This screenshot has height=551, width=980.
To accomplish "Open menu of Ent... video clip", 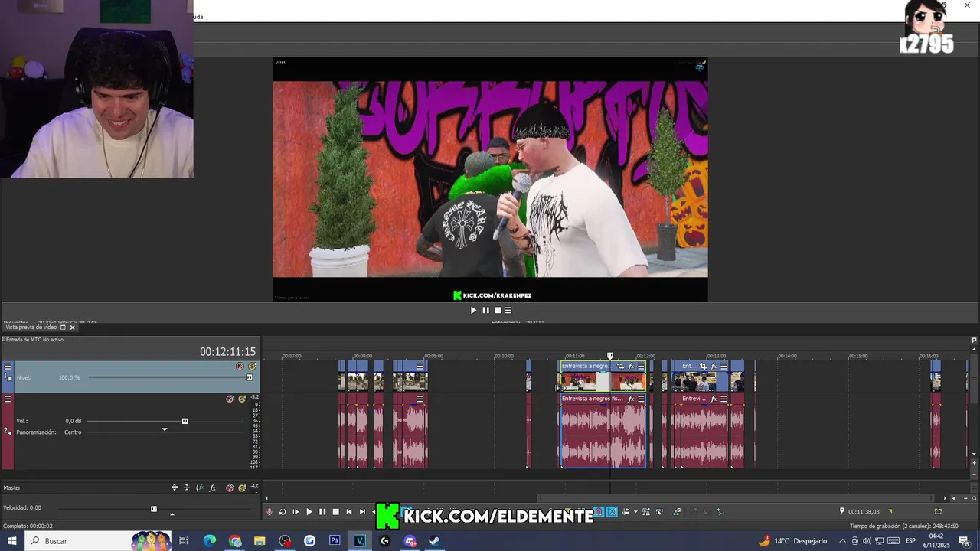I will pyautogui.click(x=724, y=367).
